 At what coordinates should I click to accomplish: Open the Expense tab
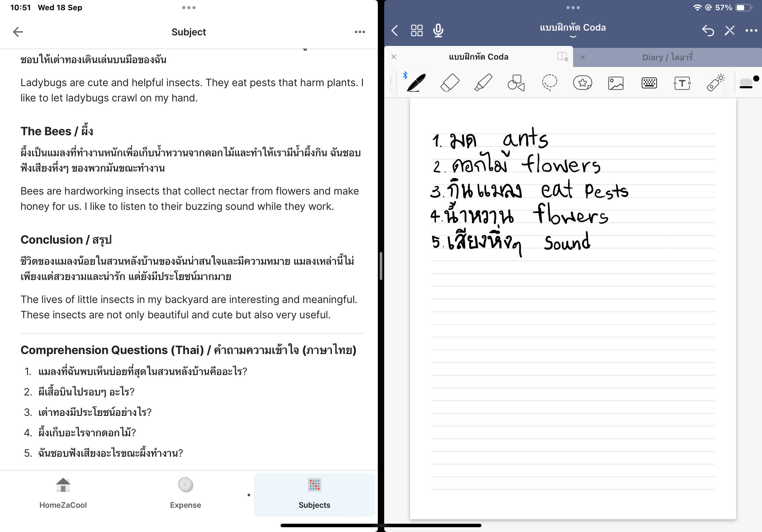tap(185, 493)
